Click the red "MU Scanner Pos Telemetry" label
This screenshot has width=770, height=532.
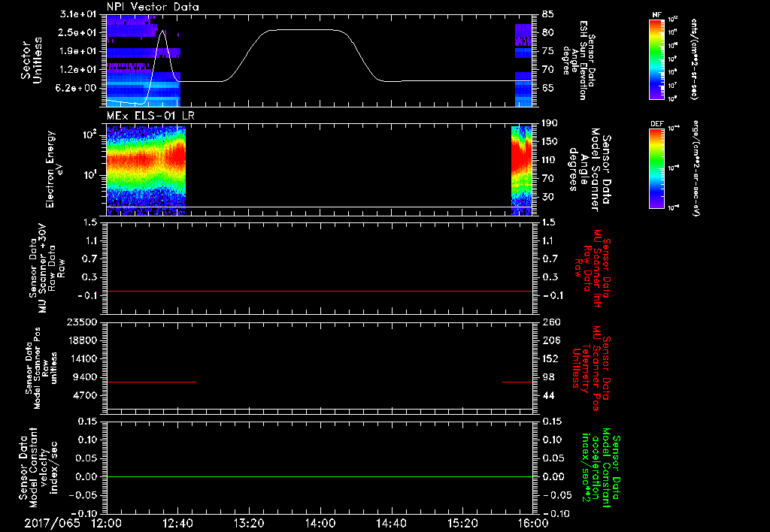[592, 368]
